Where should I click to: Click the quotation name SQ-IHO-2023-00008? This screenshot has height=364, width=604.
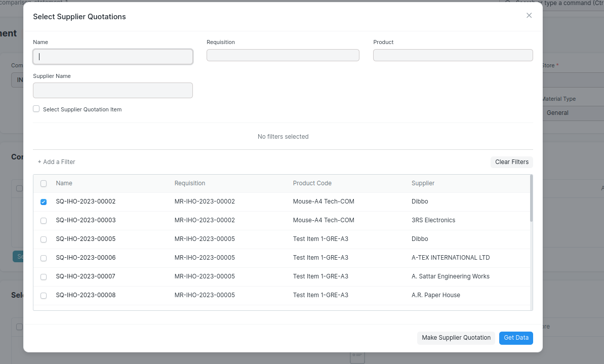point(86,295)
